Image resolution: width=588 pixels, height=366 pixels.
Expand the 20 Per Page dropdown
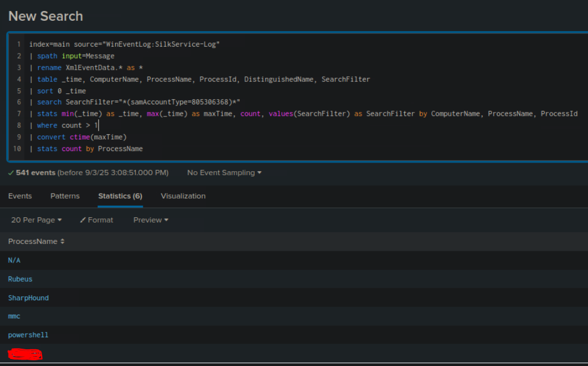36,220
